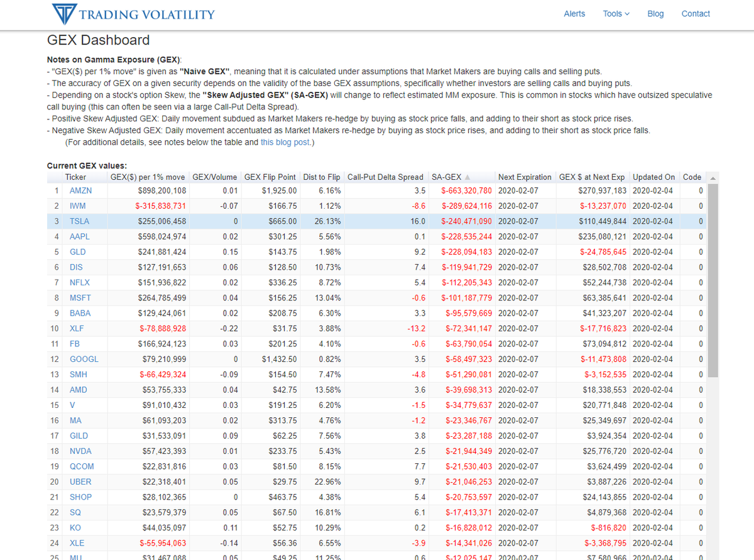Click NFLX's GEX value $151,936,822
Viewport: 754px width, 560px height.
point(162,282)
